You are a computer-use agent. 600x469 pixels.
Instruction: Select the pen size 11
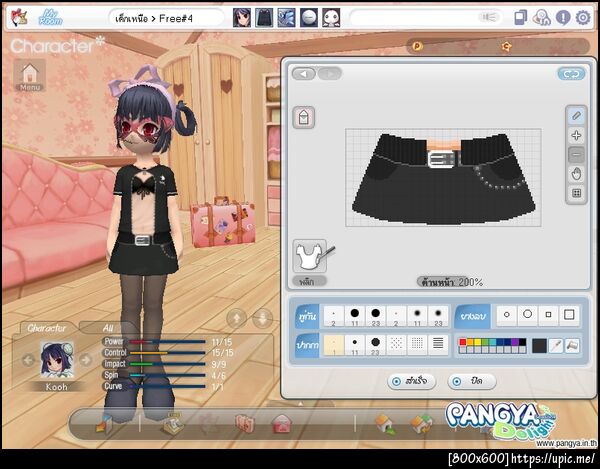coord(355,345)
